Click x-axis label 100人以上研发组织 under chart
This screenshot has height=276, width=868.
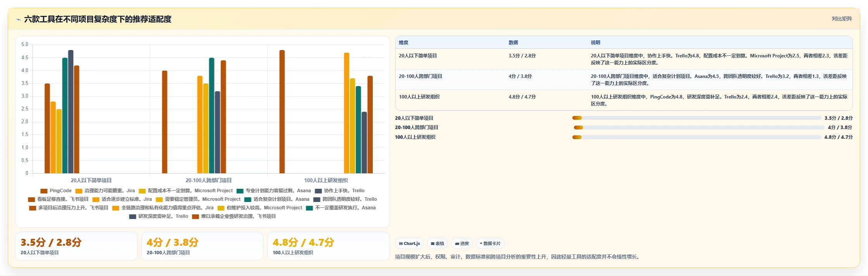[326, 180]
